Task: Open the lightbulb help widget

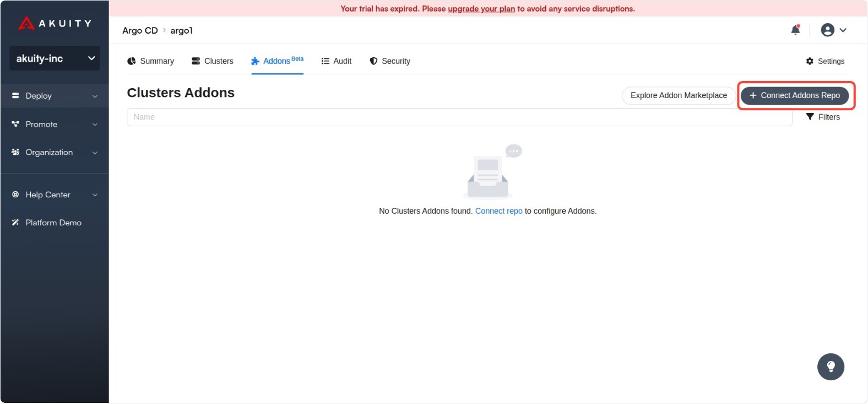Action: click(831, 367)
